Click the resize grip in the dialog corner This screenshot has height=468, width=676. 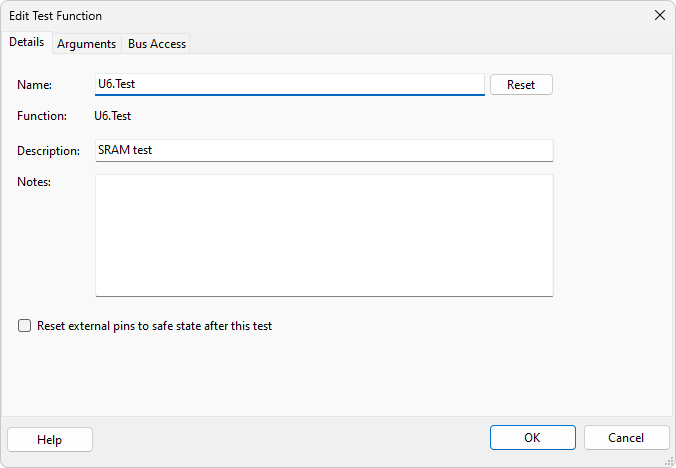pos(668,460)
